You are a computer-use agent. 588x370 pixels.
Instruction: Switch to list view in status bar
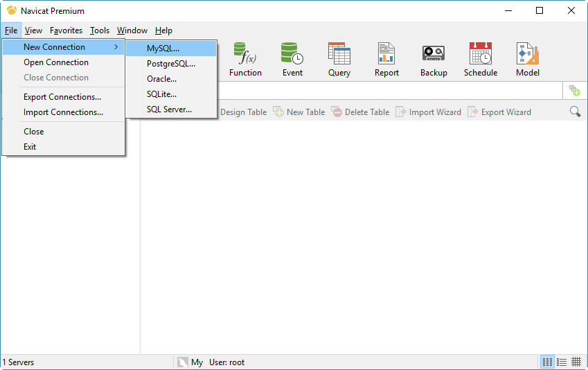[562, 362]
